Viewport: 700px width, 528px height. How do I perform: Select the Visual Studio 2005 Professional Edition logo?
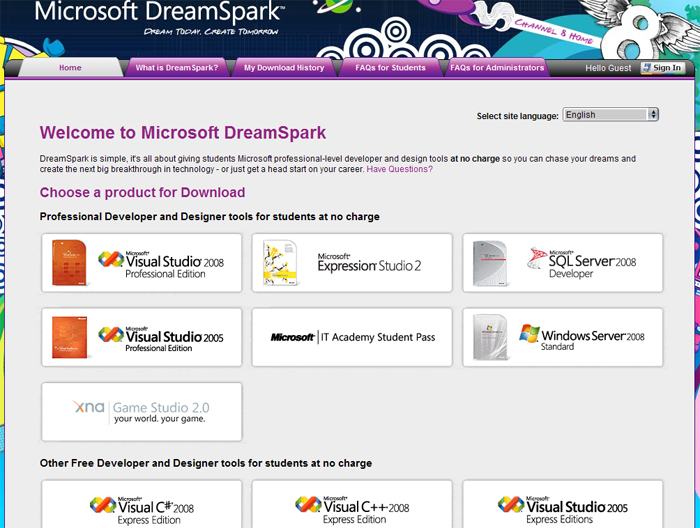point(161,339)
